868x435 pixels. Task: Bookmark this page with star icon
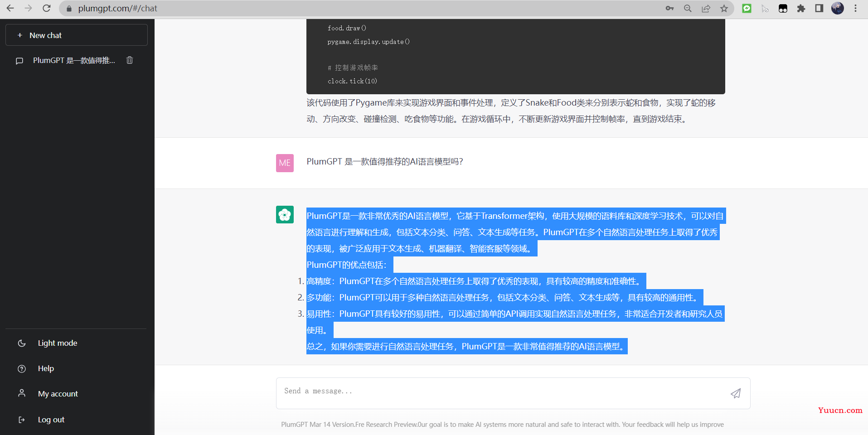[724, 8]
